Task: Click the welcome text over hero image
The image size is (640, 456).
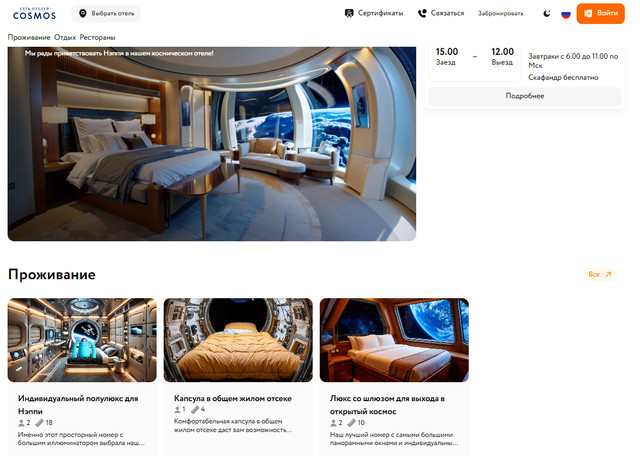Action: click(119, 53)
